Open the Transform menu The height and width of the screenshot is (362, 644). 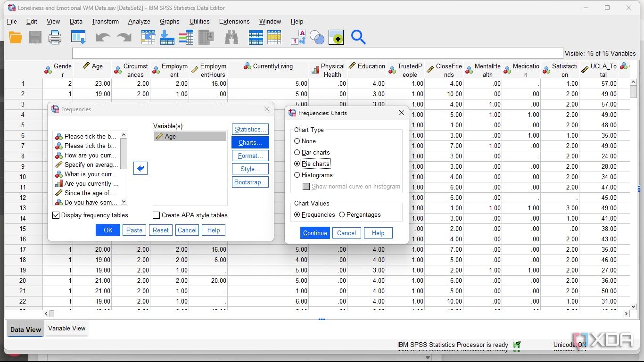[x=105, y=21]
